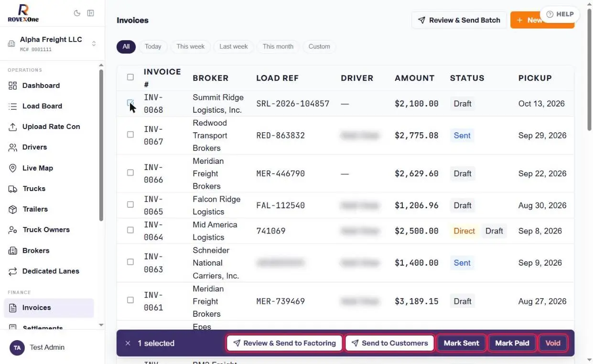Click the AMOUNT column header

415,78
